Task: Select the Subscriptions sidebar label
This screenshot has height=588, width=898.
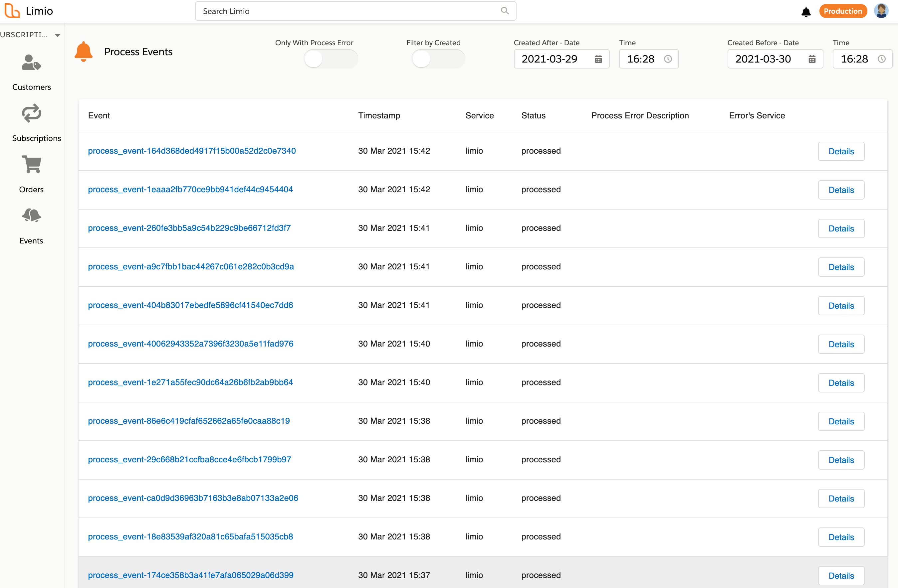Action: (36, 138)
